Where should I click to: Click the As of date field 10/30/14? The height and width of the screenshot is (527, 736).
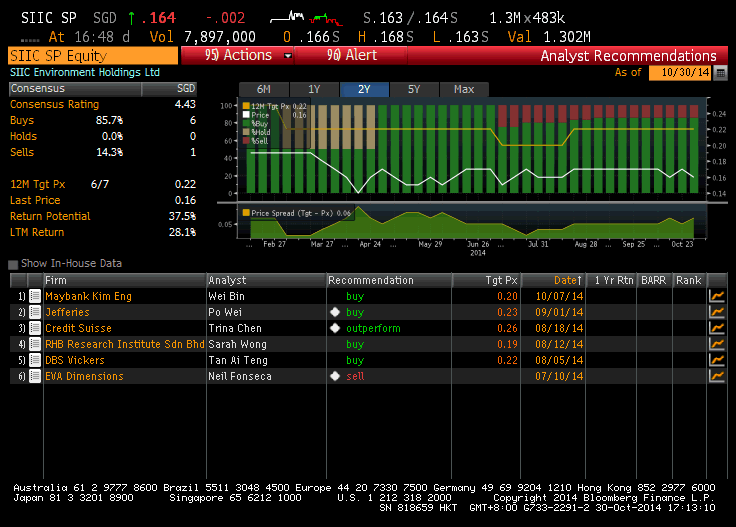[678, 73]
